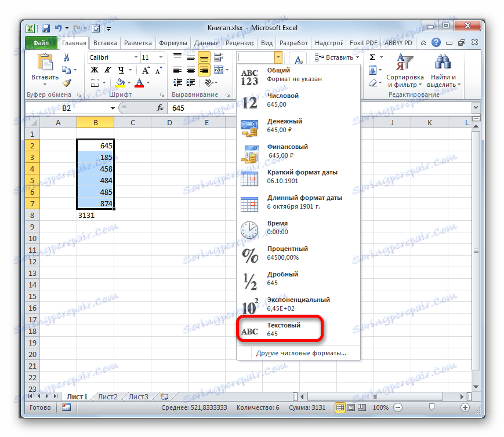Open Excel Help question mark

pyautogui.click(x=436, y=42)
